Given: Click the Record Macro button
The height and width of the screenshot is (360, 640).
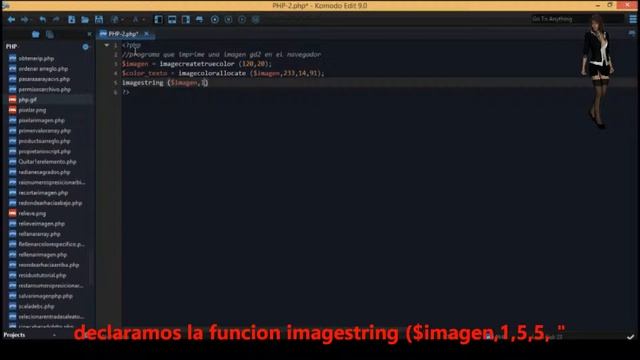Looking at the screenshot, I should pos(215,19).
